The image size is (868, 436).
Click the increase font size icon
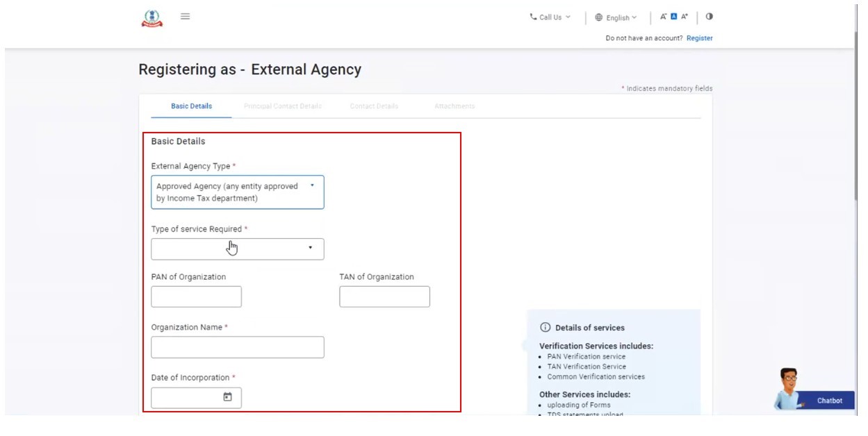(685, 17)
